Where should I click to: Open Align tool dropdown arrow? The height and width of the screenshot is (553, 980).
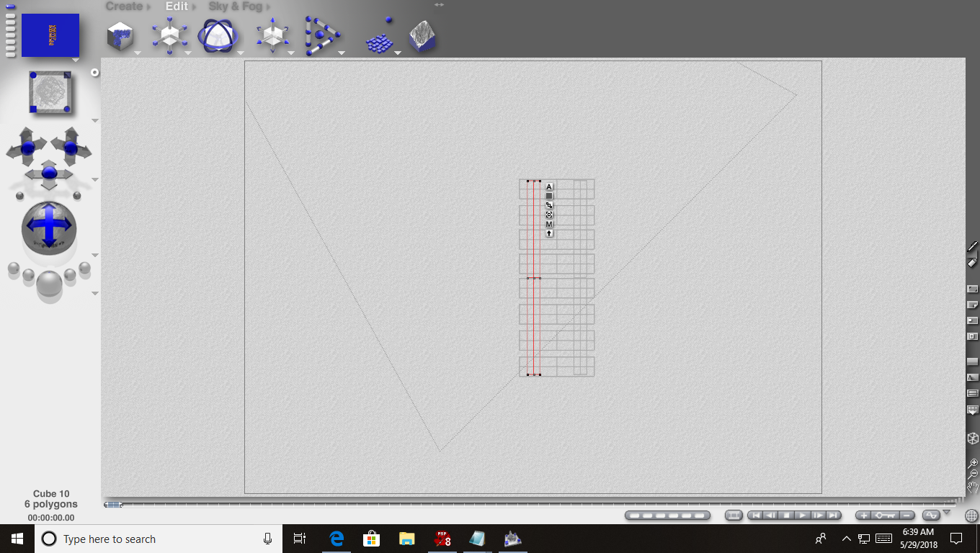coord(342,53)
